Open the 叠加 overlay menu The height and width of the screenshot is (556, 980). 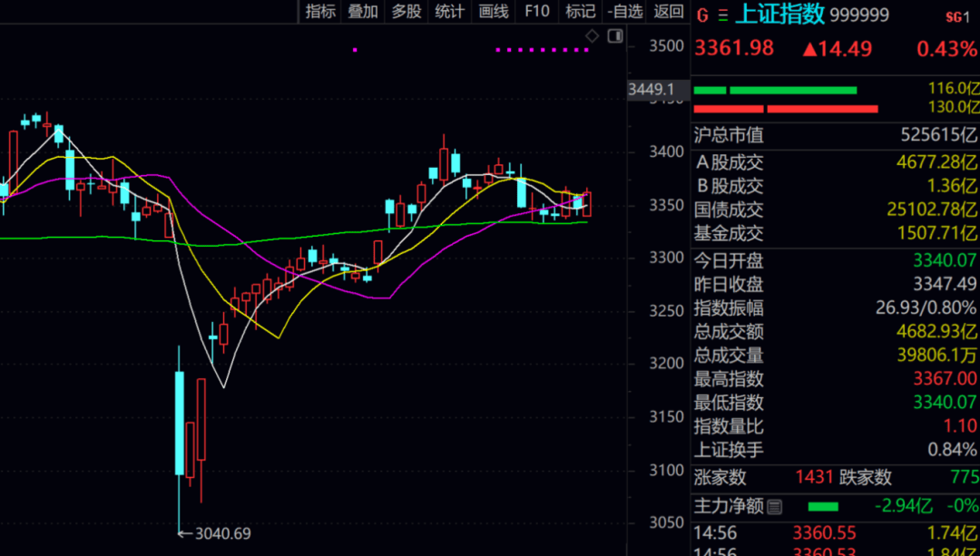point(363,11)
